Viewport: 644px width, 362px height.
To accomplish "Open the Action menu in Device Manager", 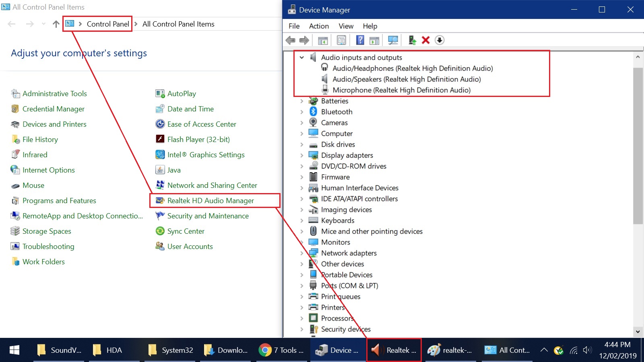I will click(319, 26).
